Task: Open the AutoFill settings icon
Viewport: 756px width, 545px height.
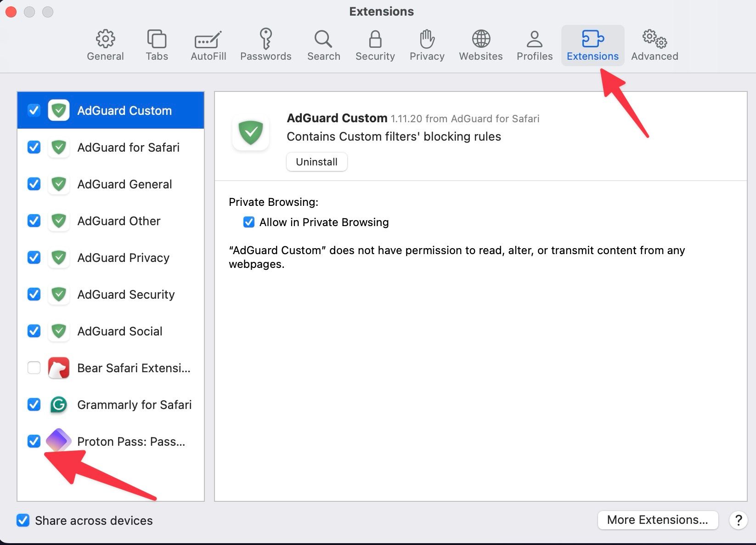Action: coord(208,40)
